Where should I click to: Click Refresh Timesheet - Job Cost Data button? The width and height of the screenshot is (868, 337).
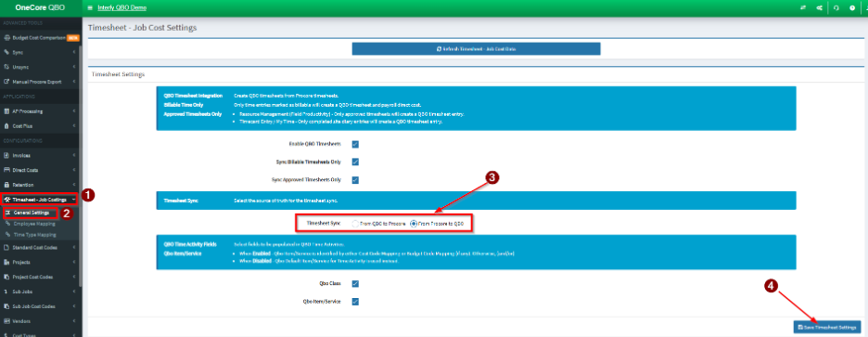pos(476,49)
